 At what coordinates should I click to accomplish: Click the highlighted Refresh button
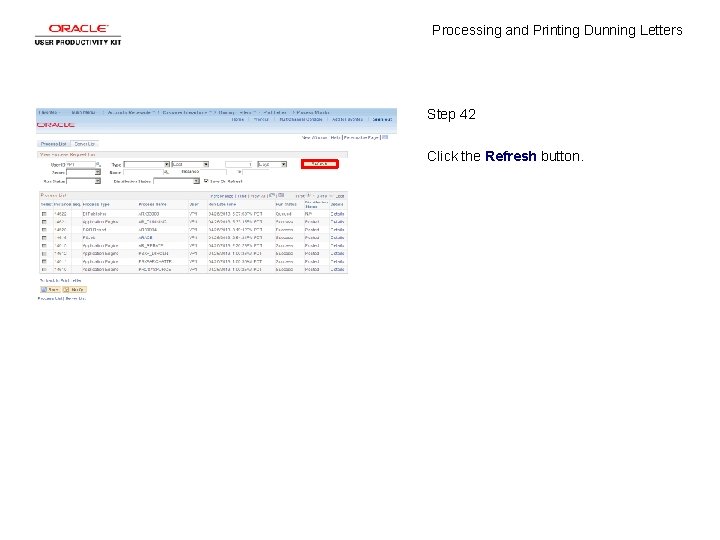(320, 164)
